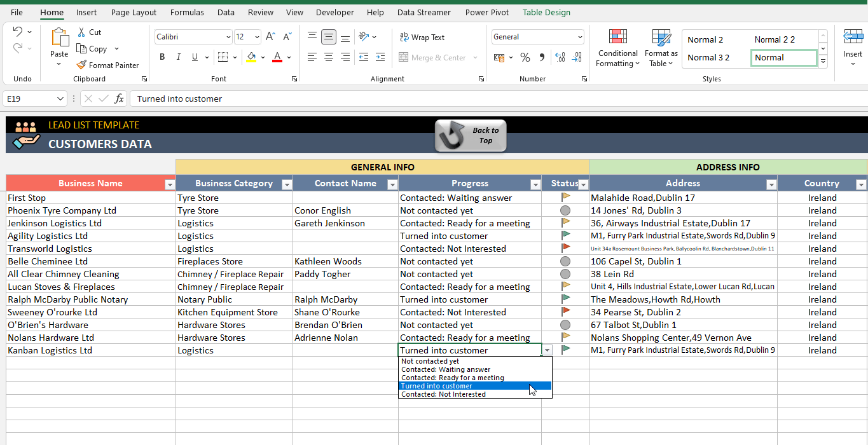Image resolution: width=868 pixels, height=445 pixels.
Task: Switch to the Formulas tab
Action: pyautogui.click(x=187, y=12)
